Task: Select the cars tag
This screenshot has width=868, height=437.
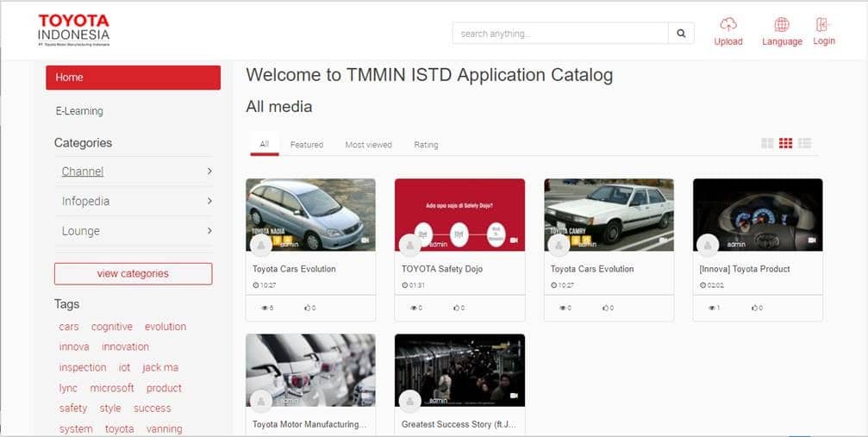Action: point(69,327)
